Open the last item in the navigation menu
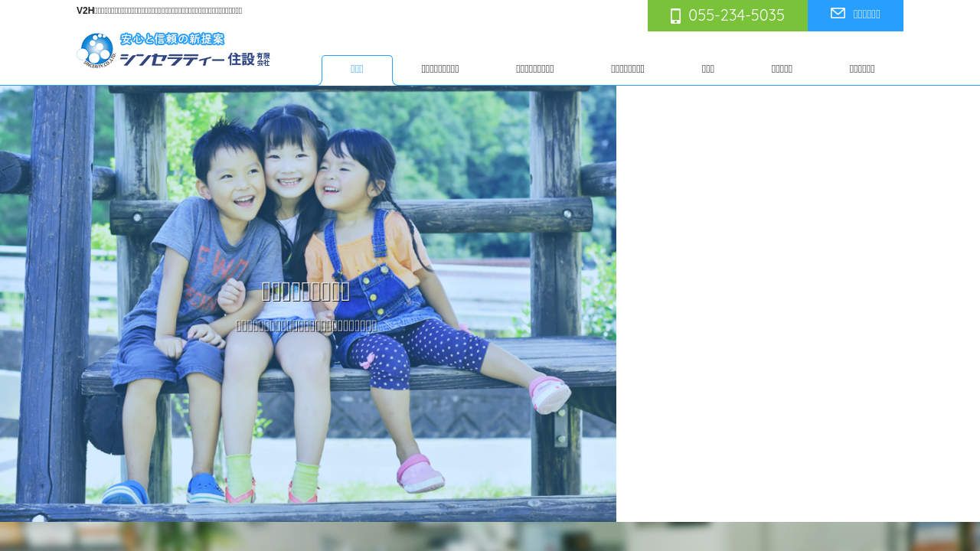 [x=862, y=70]
